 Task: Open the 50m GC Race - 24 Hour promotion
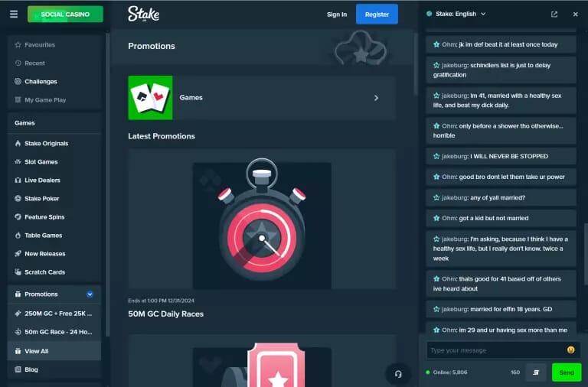click(x=54, y=332)
